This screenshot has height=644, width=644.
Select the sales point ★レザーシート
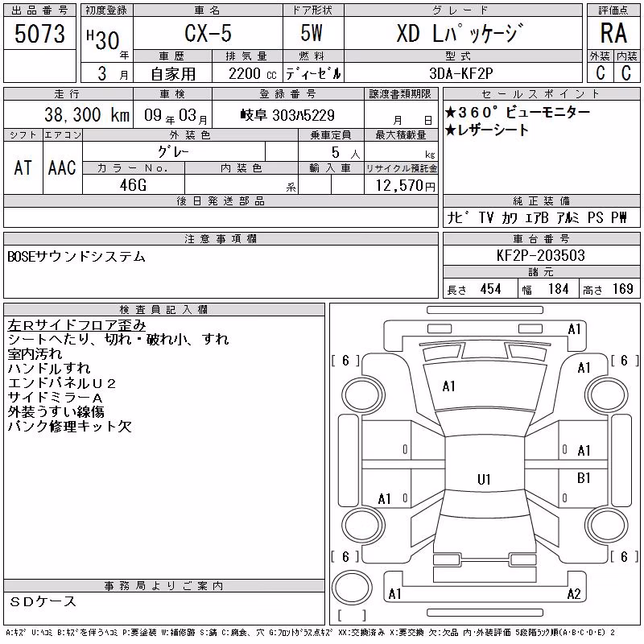pos(487,130)
